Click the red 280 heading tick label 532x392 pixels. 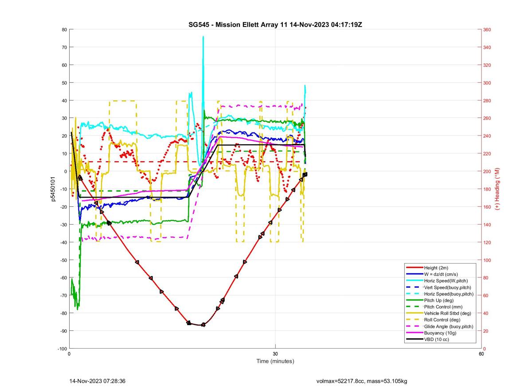488,101
